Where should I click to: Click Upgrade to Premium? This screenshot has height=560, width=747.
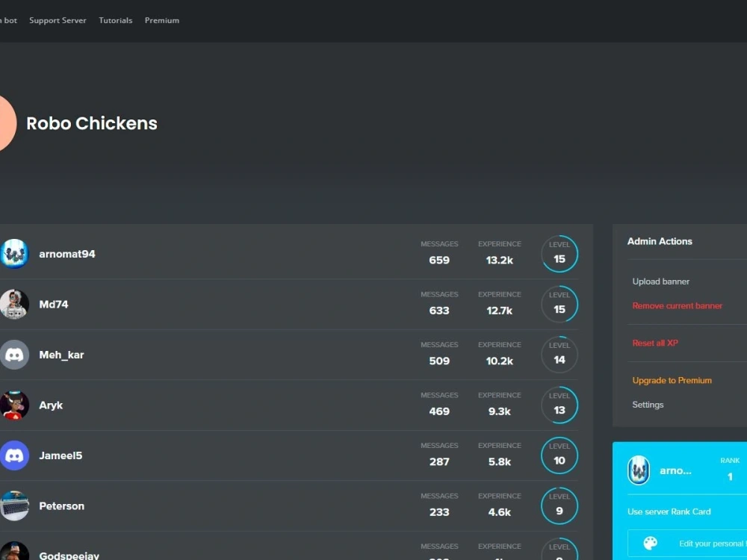(x=672, y=381)
